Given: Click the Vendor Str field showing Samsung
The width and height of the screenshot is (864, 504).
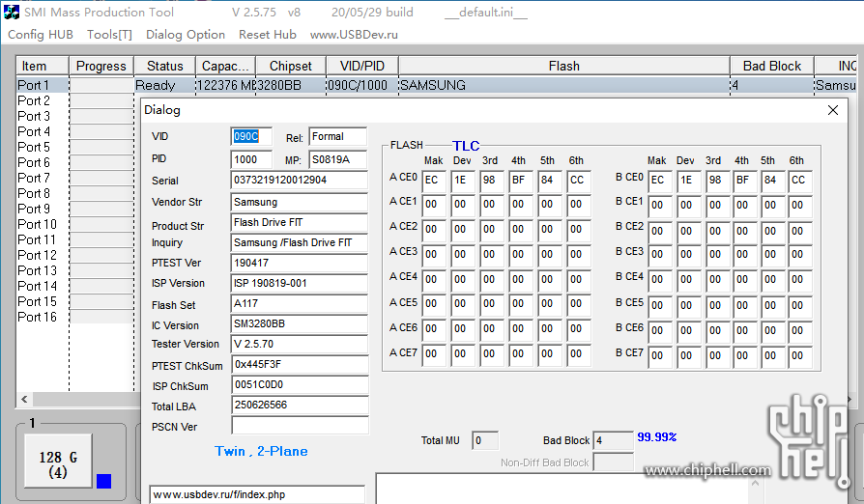Looking at the screenshot, I should coord(300,202).
